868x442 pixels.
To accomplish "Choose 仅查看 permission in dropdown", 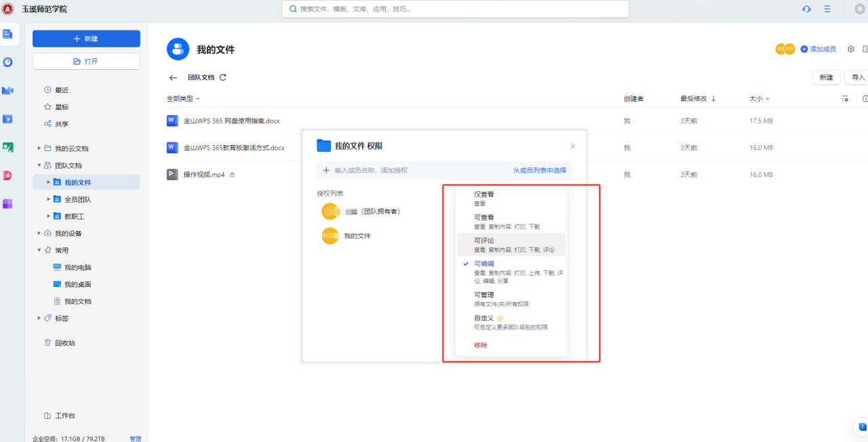I will 484,195.
